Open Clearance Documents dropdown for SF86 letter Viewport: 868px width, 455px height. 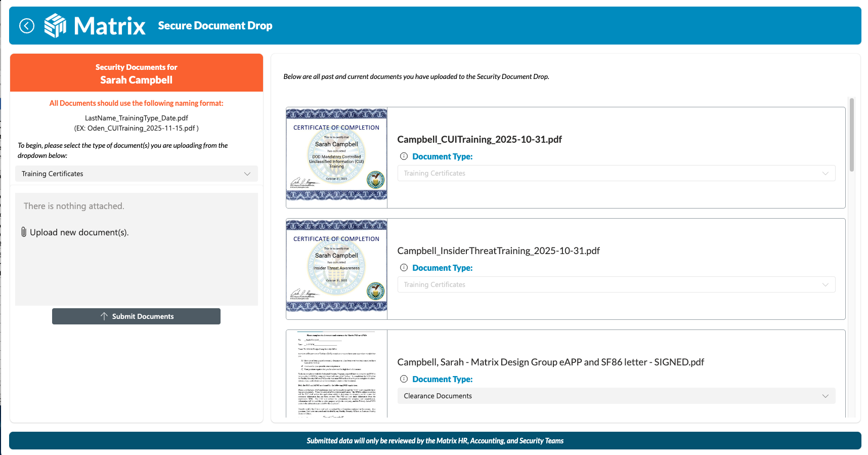pos(616,396)
